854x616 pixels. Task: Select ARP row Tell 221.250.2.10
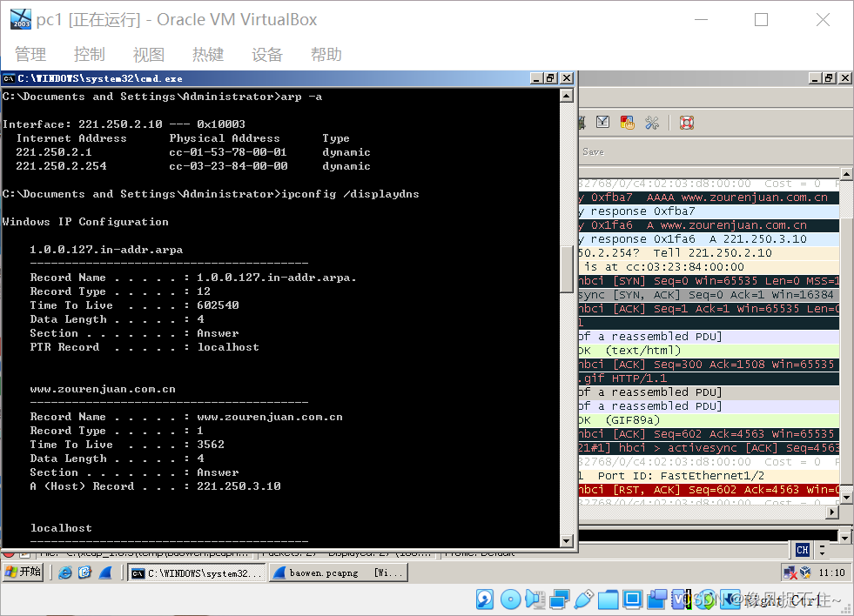coord(709,253)
